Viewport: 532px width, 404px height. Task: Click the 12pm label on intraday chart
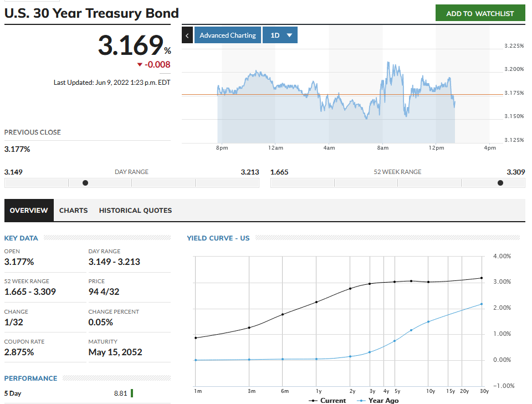(x=436, y=148)
